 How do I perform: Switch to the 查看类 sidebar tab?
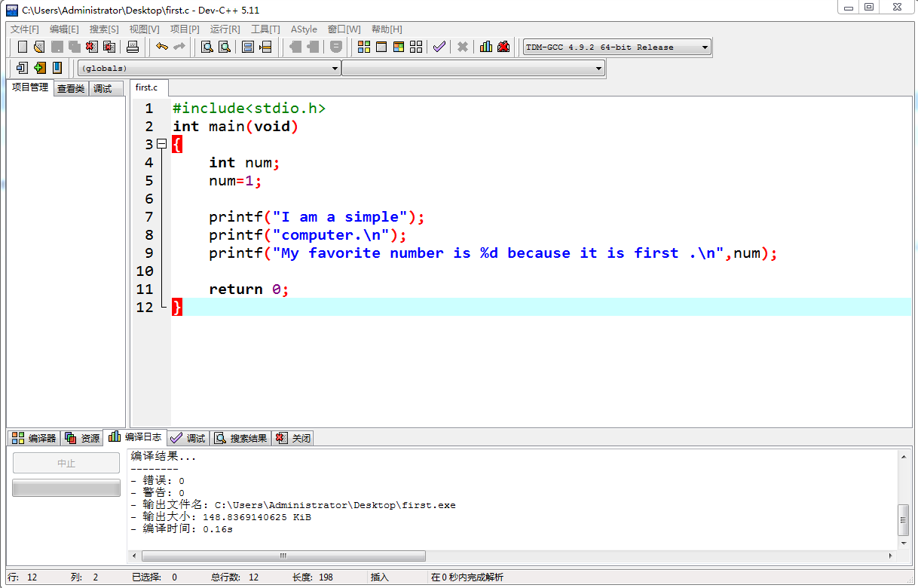click(x=71, y=88)
